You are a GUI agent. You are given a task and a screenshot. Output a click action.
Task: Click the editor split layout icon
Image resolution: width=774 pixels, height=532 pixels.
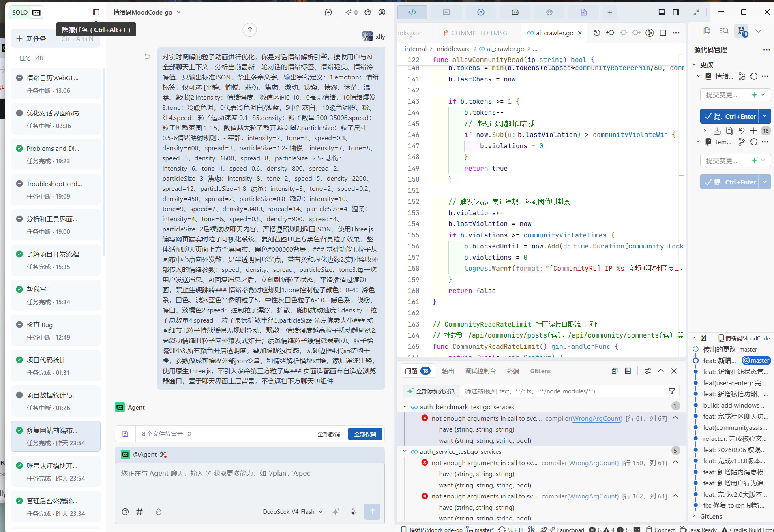pos(663,33)
